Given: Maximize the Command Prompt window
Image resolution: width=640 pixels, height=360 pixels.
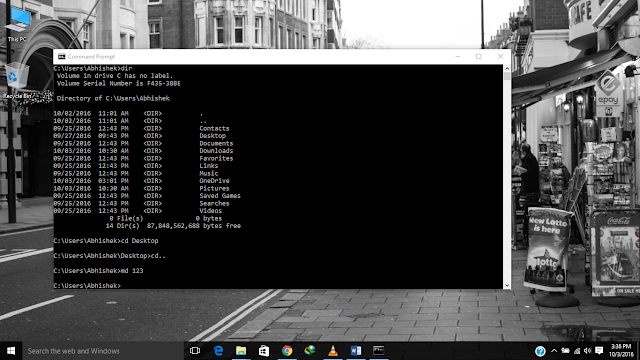Looking at the screenshot, I should [479, 57].
